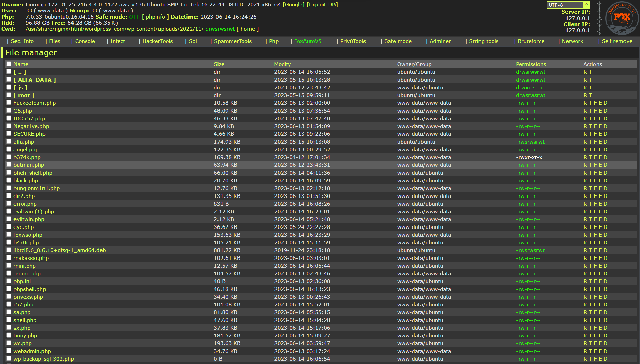Screen dimensions: 640x364
Task: Click the Safe mode menu item
Action: tap(398, 41)
